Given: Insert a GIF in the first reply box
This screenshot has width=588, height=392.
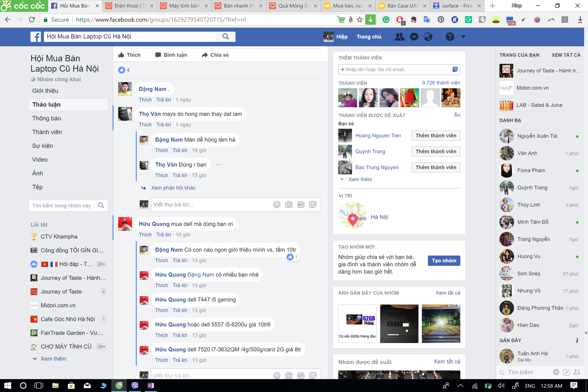Looking at the screenshot, I should click(301, 205).
